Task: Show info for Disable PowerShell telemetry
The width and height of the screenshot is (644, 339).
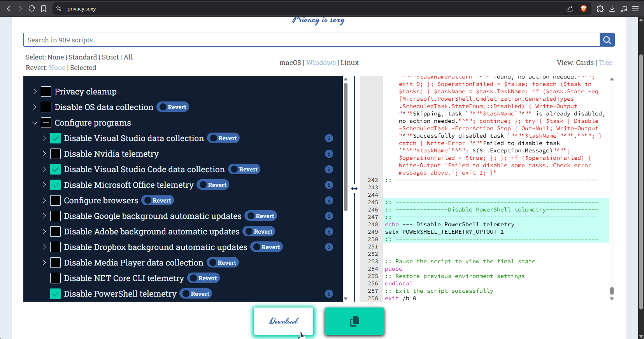Action: click(329, 294)
